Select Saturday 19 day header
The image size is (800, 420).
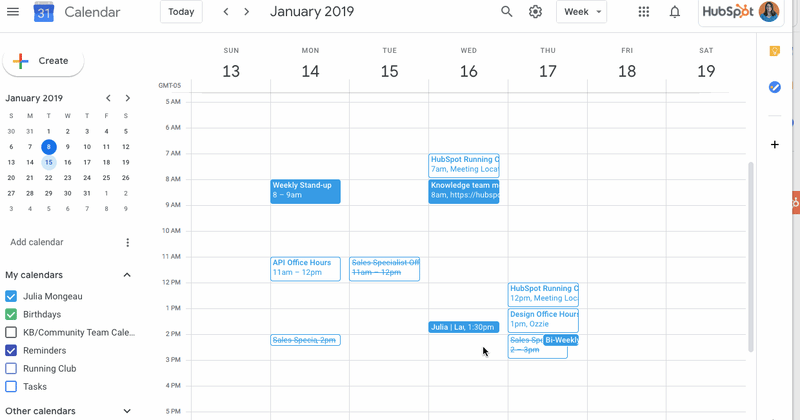(x=706, y=64)
